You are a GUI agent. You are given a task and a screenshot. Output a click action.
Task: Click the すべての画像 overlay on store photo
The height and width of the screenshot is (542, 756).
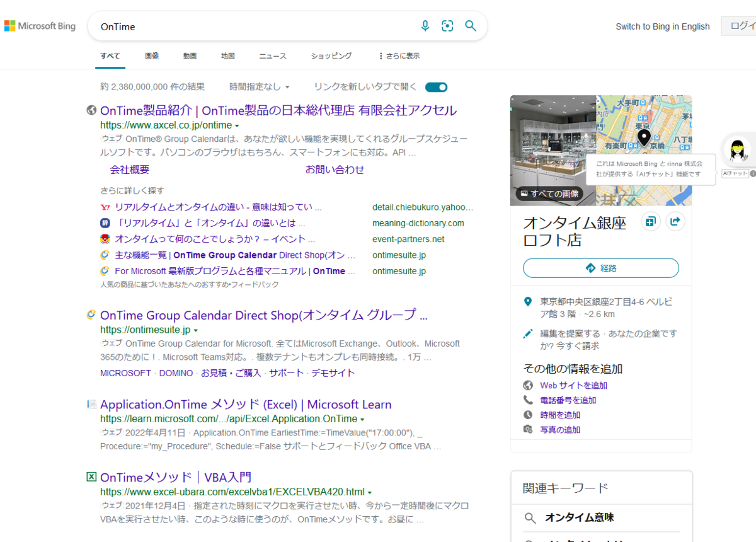click(549, 193)
